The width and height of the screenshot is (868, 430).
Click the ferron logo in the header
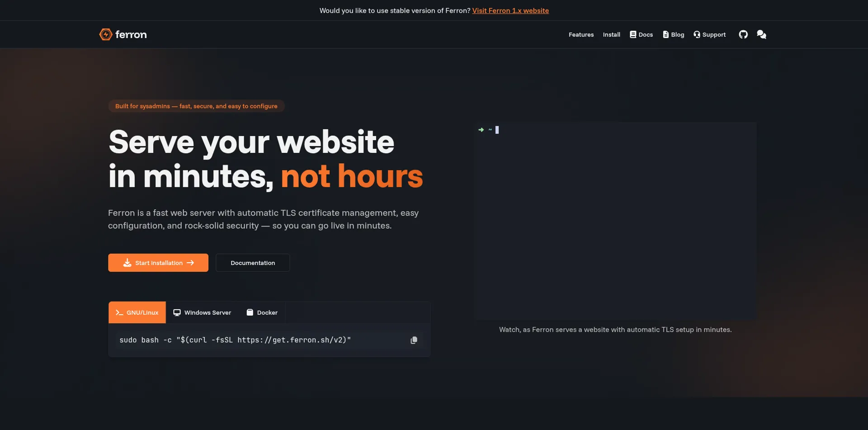pos(123,34)
